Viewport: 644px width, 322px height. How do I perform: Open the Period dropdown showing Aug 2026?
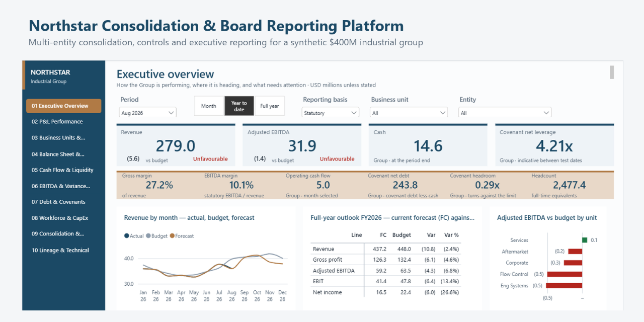[x=148, y=113]
